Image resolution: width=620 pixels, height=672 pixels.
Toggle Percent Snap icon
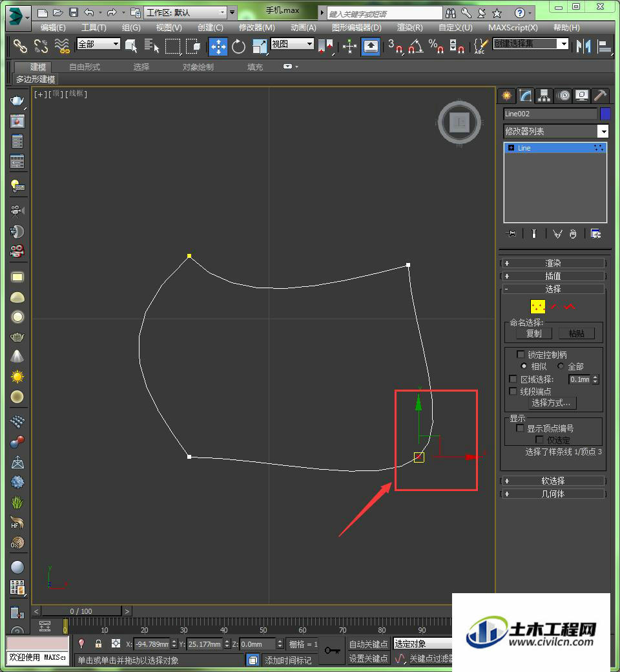pyautogui.click(x=436, y=46)
